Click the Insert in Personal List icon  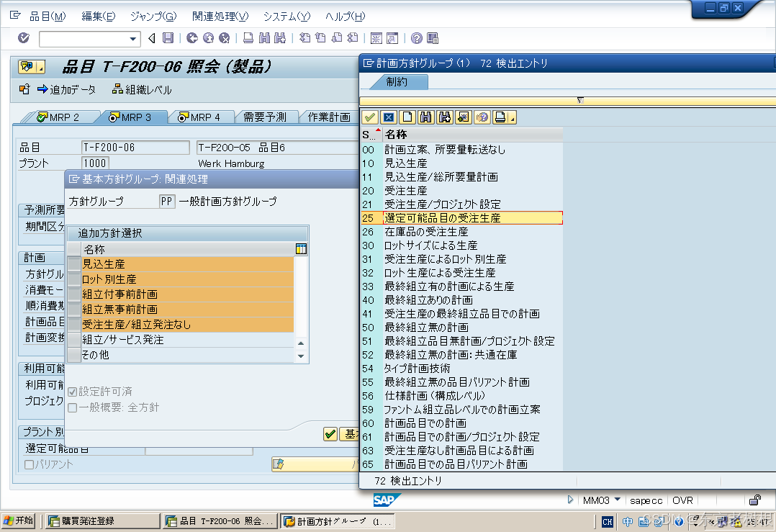point(464,117)
